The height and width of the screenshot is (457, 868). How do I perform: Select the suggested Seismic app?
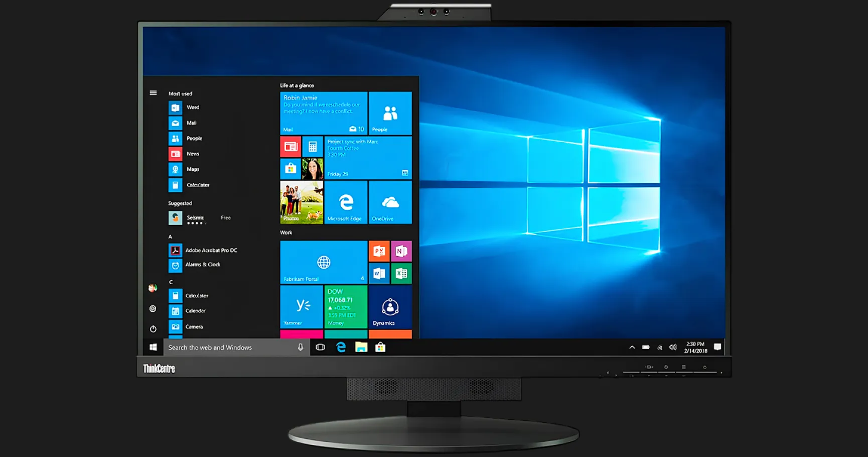(x=200, y=218)
